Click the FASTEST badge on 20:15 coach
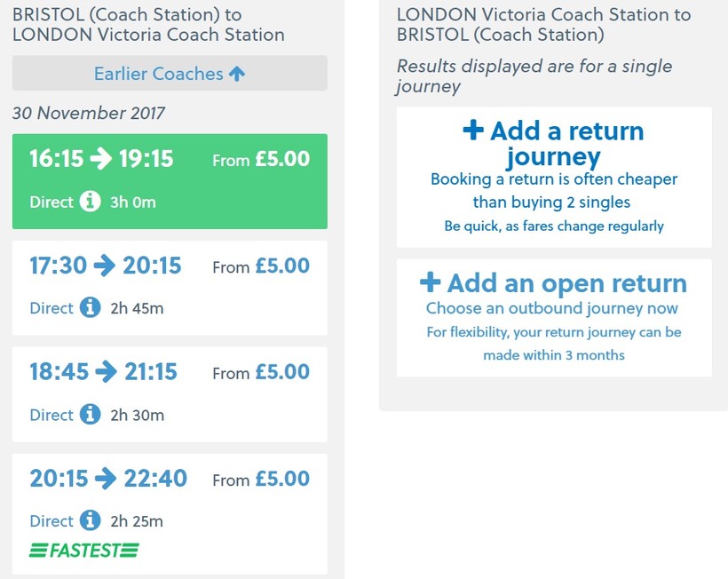The height and width of the screenshot is (579, 728). 83,551
